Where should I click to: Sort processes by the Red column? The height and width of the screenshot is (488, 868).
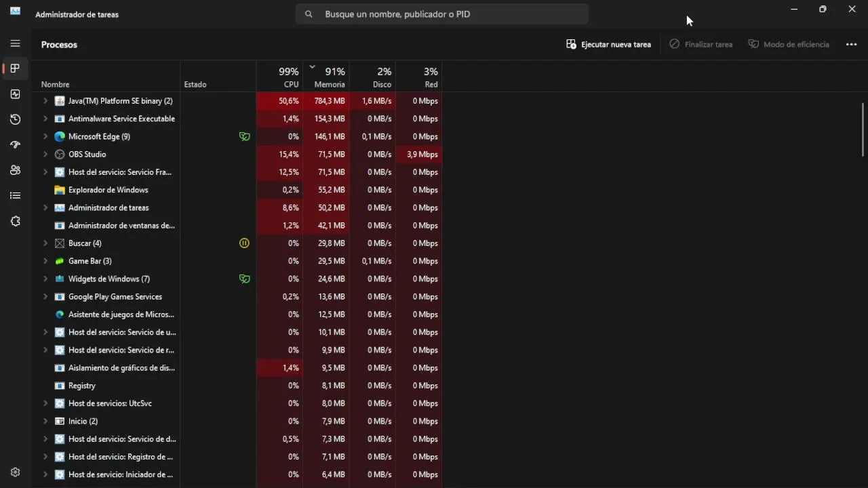419,76
